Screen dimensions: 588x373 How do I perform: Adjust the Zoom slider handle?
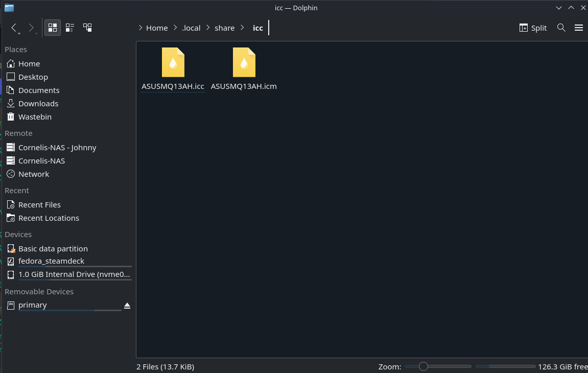tap(424, 366)
